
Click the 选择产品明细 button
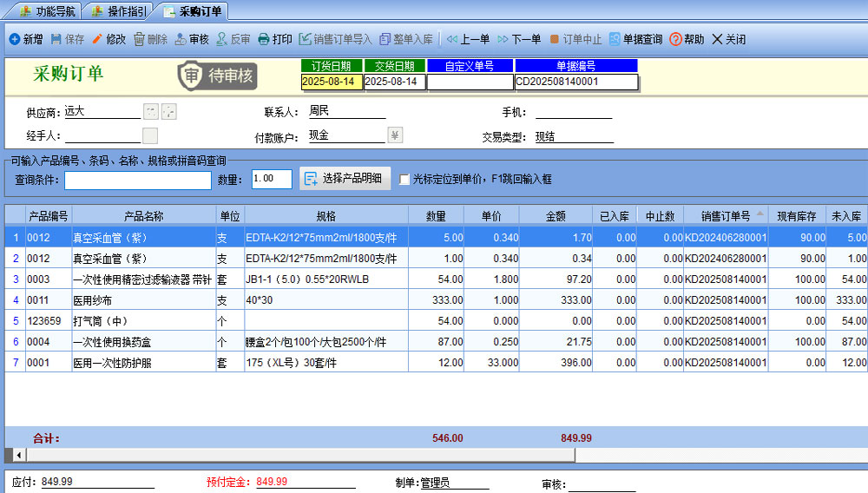point(345,178)
